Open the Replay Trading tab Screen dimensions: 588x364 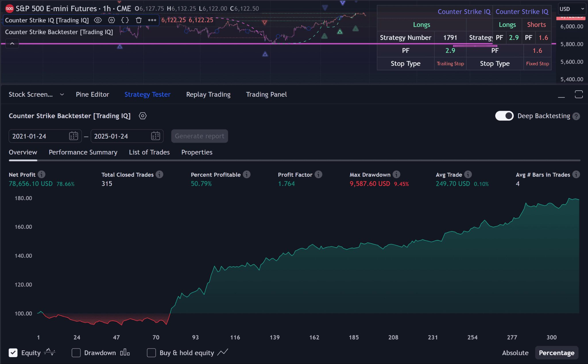[x=208, y=94]
